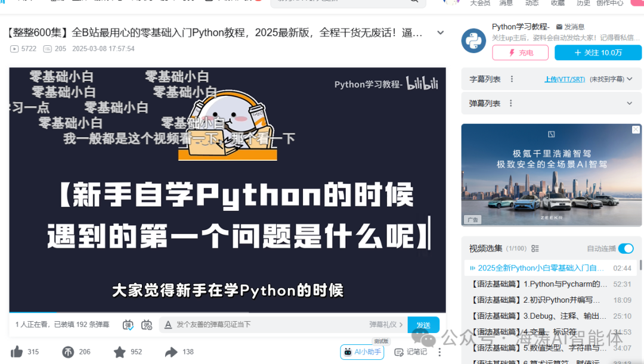Viewport: 644px width, 364px height.
Task: Open the 弹幕礼仪 etiquette link
Action: click(x=386, y=325)
